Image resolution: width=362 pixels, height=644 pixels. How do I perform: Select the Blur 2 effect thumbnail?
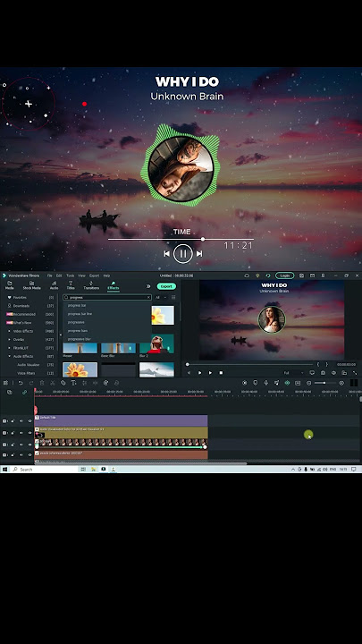(156, 343)
